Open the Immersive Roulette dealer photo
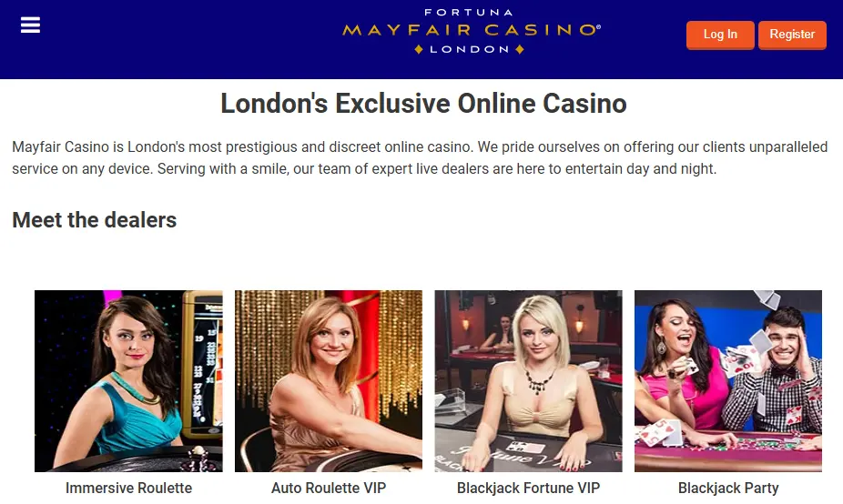 [x=128, y=381]
